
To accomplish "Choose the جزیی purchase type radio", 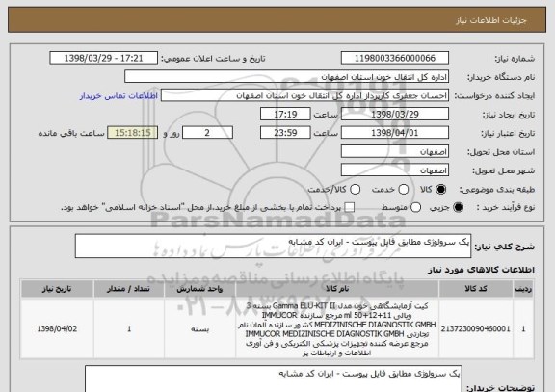I will click(458, 207).
